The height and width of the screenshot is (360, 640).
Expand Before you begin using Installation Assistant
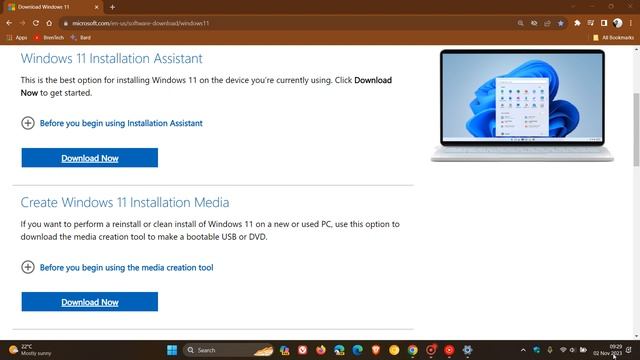point(112,123)
